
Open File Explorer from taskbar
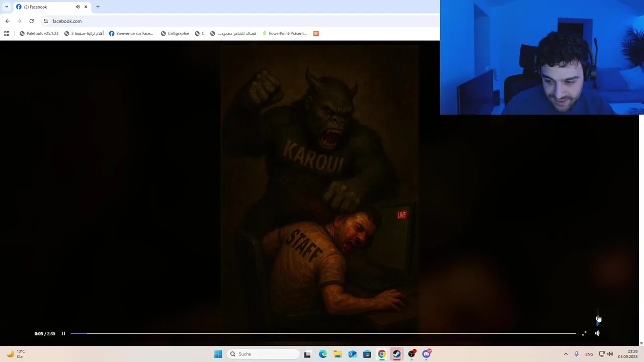[x=337, y=354]
